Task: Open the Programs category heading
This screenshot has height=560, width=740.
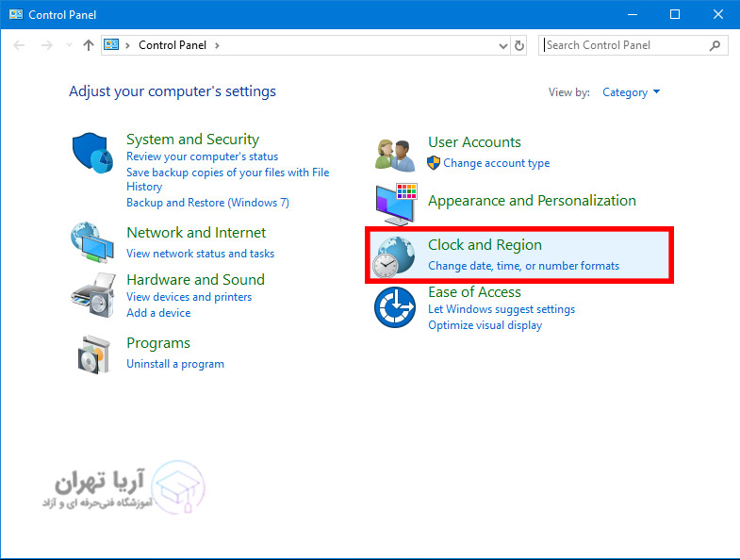Action: click(158, 343)
